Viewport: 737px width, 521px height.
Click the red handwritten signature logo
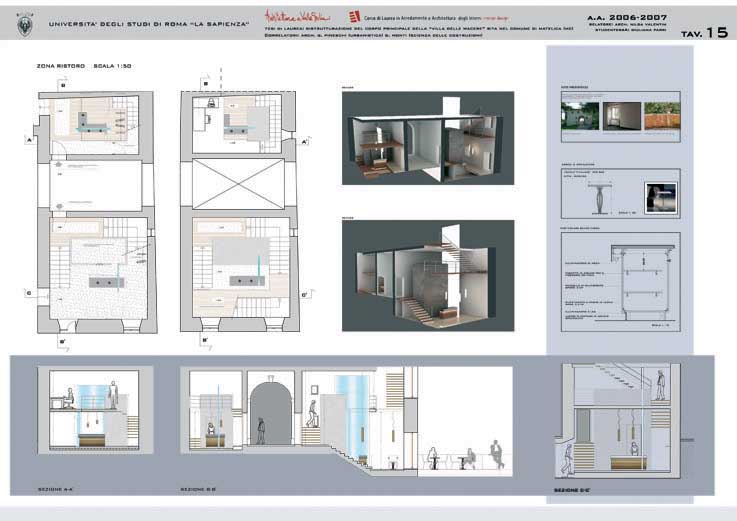pos(297,16)
